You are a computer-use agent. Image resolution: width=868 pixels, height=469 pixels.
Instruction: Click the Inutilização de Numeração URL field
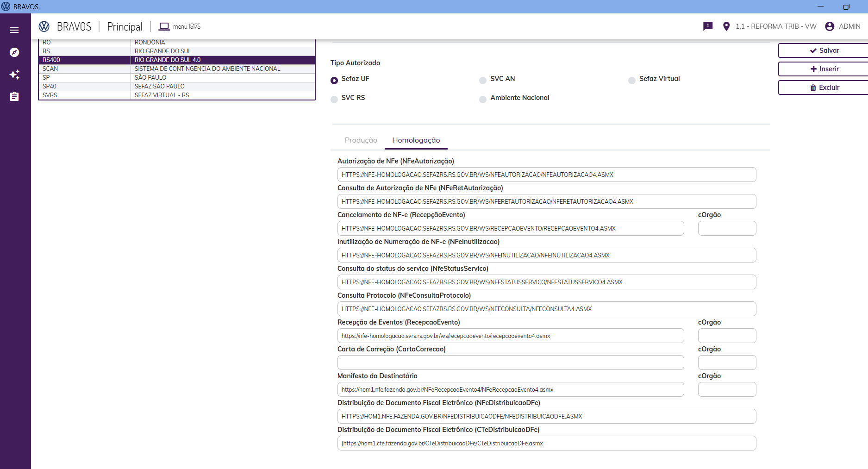point(547,255)
